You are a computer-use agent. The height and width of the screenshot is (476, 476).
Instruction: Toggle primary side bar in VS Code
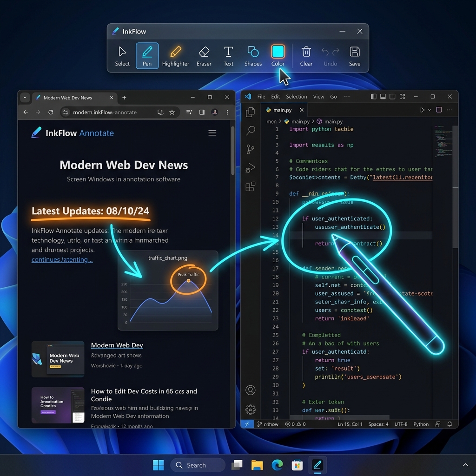coord(374,97)
